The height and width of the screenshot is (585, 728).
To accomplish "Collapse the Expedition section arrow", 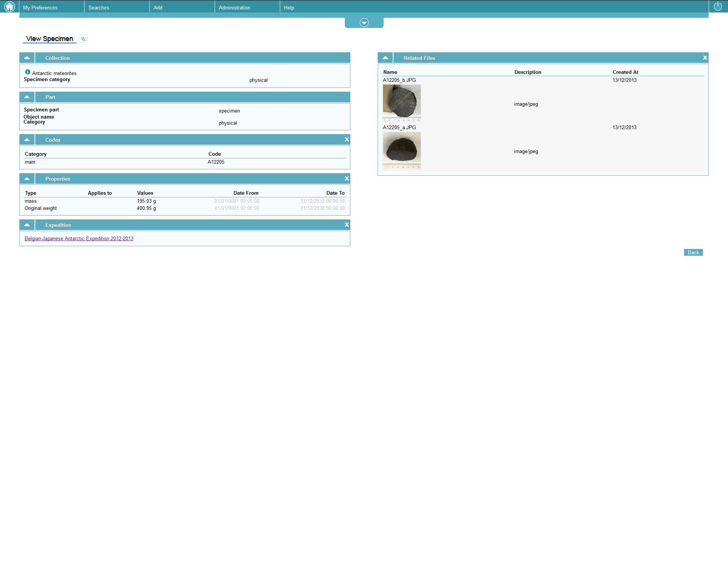I will pos(27,225).
